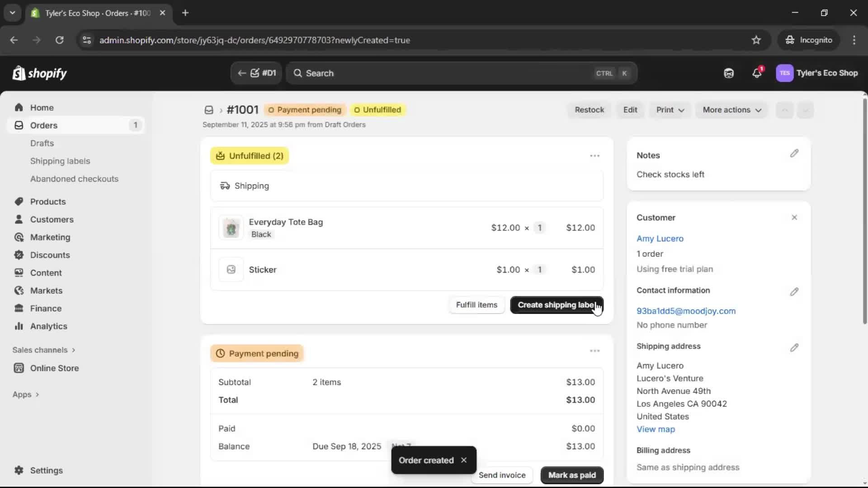
Task: Dismiss the Order created notification
Action: (464, 460)
